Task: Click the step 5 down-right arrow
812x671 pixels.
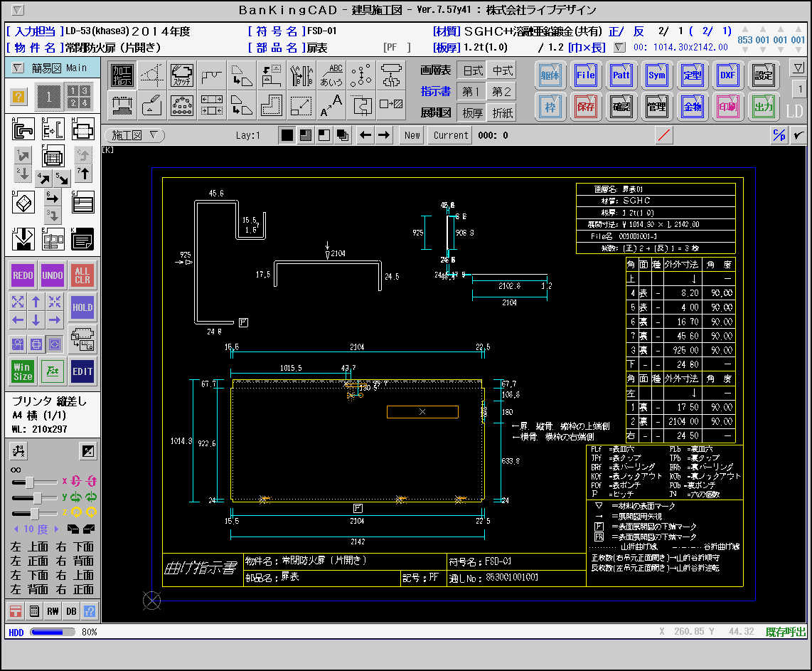Action: [62, 179]
